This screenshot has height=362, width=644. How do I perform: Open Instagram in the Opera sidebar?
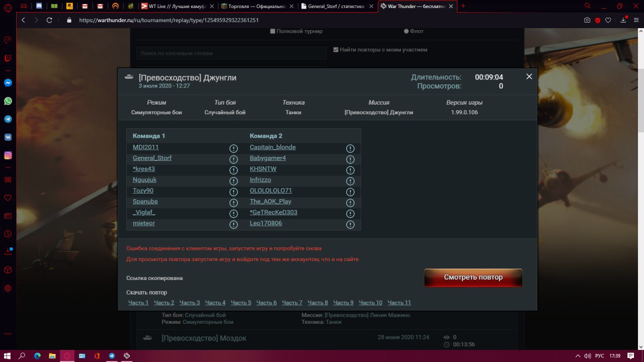(8, 155)
